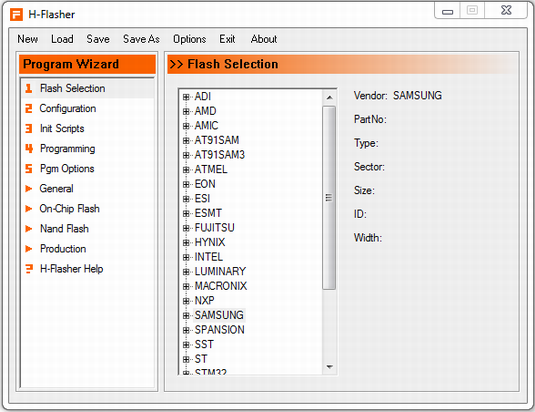Click the orange number 3 Init Scripts icon
Screen dimensions: 535x412
[x=29, y=129]
